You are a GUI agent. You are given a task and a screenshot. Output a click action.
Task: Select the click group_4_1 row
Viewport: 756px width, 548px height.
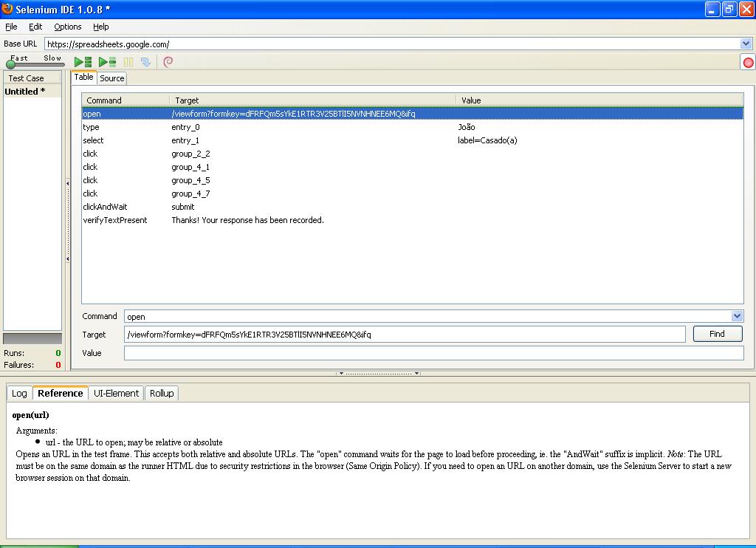click(412, 167)
